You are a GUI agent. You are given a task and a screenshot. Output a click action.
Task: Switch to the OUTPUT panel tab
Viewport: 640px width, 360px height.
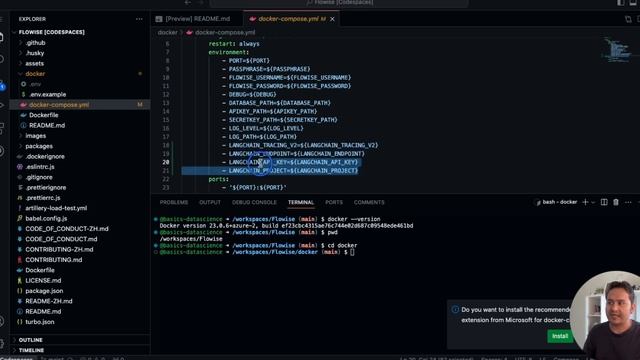point(210,202)
